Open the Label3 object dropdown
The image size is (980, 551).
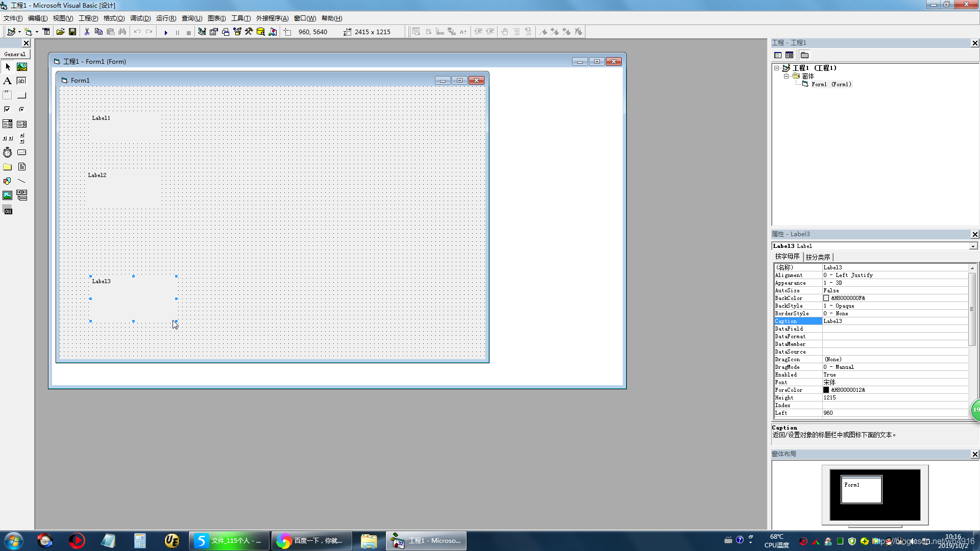[x=973, y=246]
